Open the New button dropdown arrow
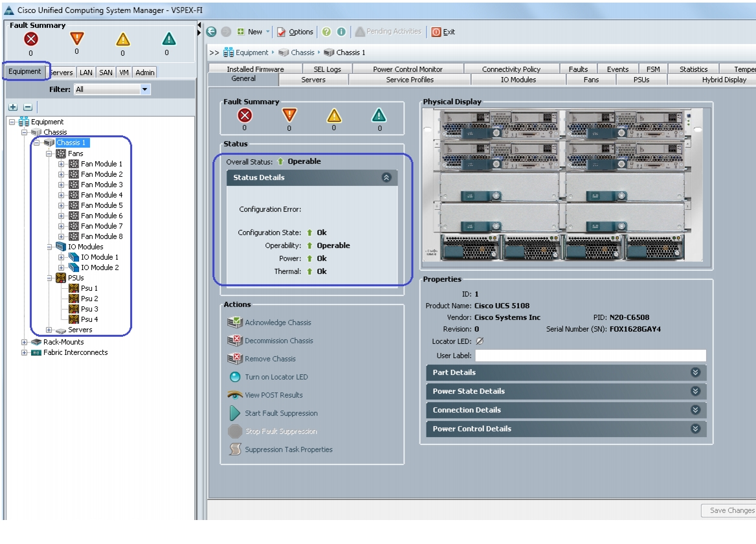756x544 pixels. 267,32
